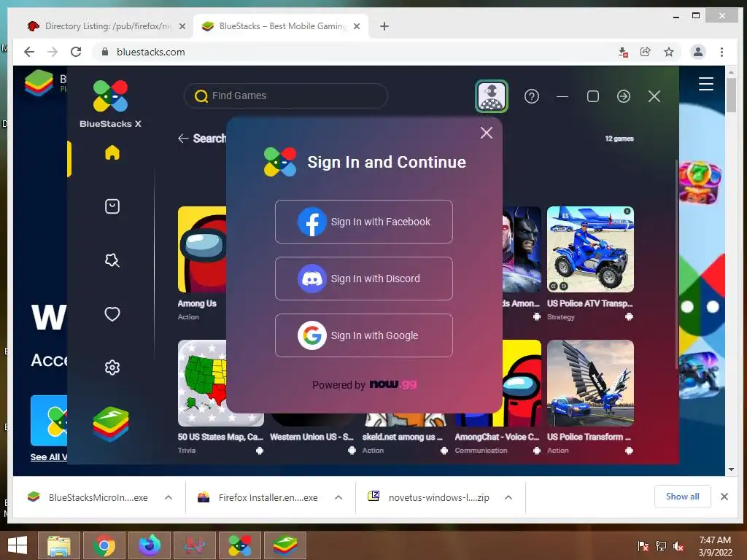Open Chrome profile icon

698,52
